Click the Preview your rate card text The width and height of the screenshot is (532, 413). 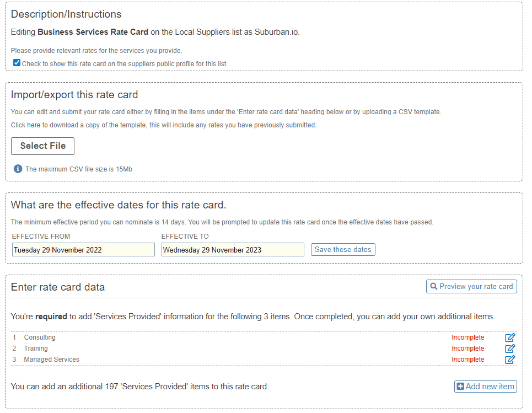(476, 286)
